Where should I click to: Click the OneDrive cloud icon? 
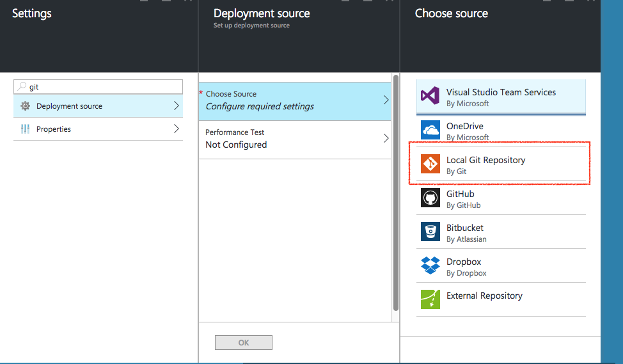tap(430, 130)
